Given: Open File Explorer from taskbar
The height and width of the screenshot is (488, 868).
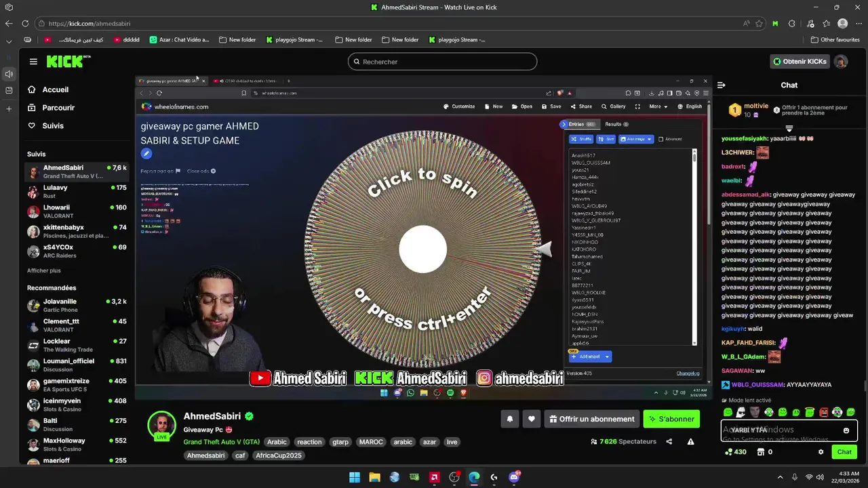Looking at the screenshot, I should [x=374, y=477].
